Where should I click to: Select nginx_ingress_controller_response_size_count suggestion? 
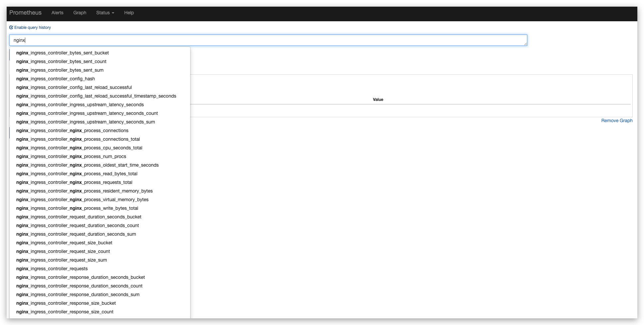click(100, 312)
